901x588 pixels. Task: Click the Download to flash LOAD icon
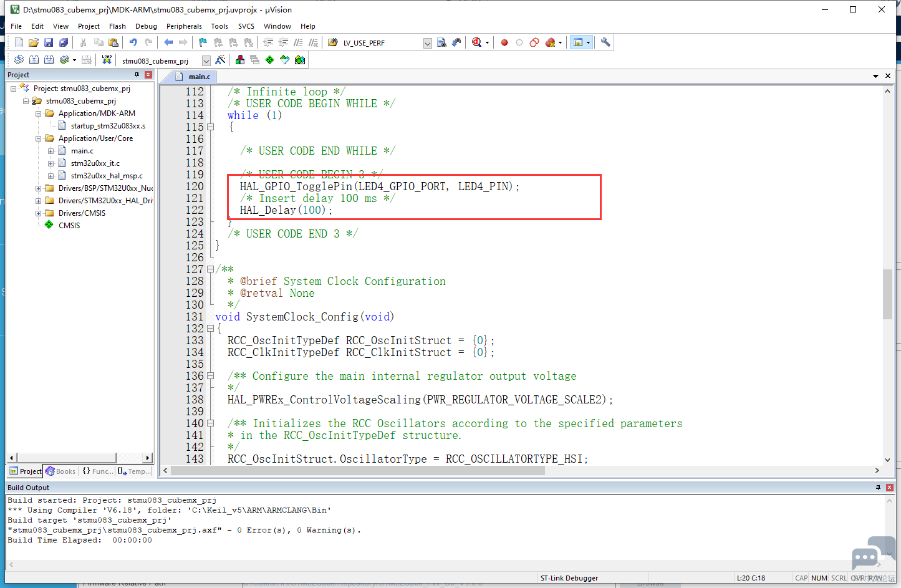click(x=107, y=60)
